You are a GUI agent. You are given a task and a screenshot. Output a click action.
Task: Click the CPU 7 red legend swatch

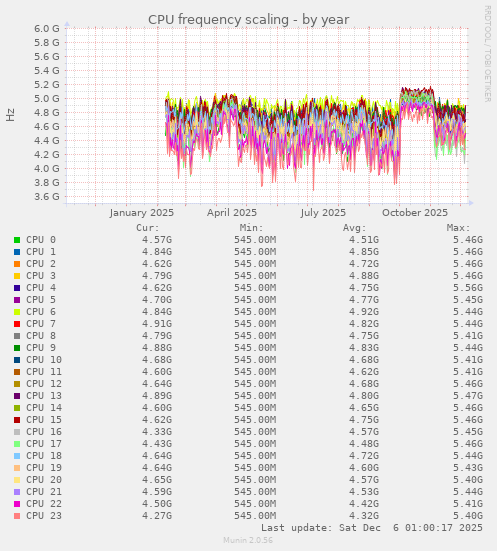(17, 324)
